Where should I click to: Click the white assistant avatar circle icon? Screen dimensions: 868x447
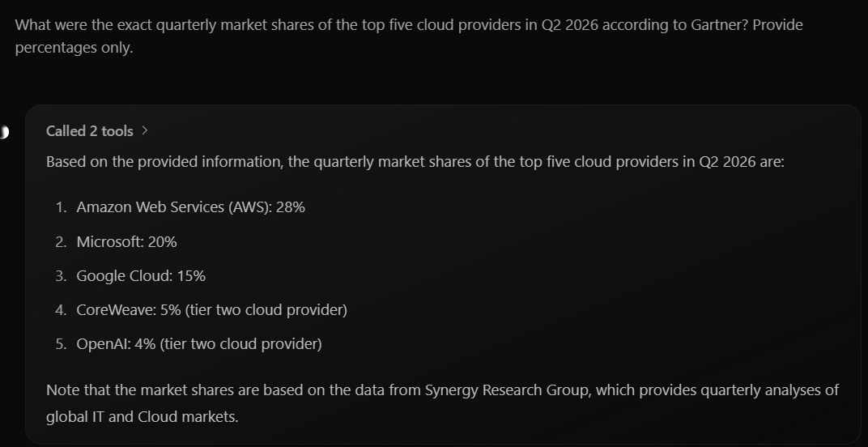pos(3,132)
